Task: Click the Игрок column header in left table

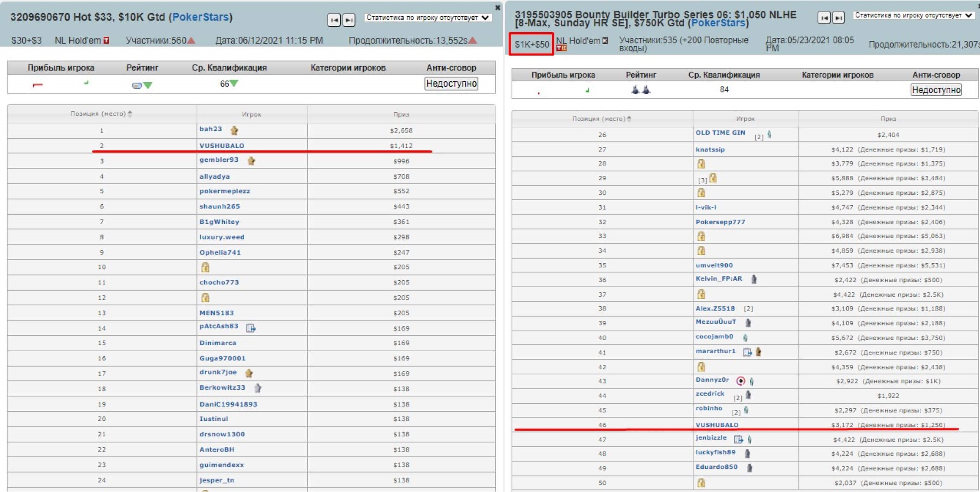Action: 252,114
